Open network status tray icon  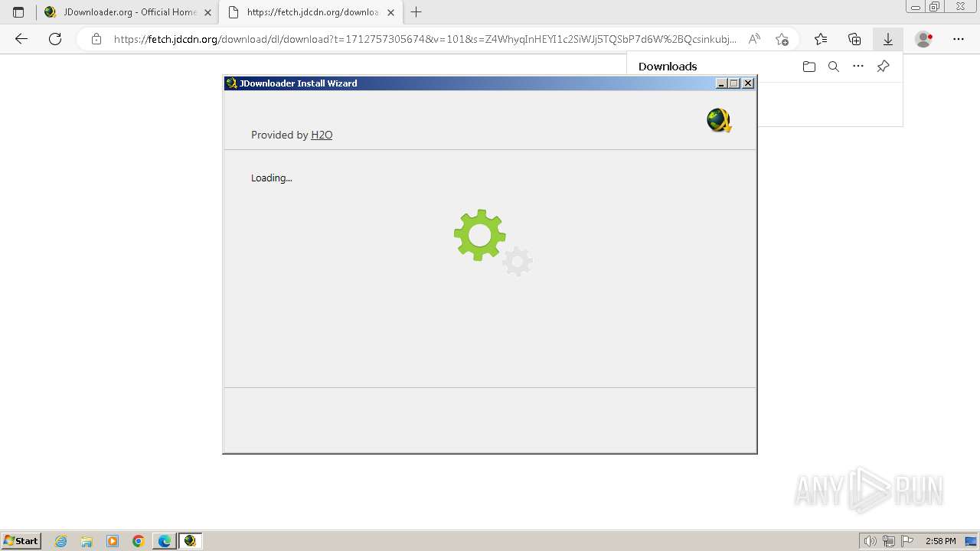(889, 541)
